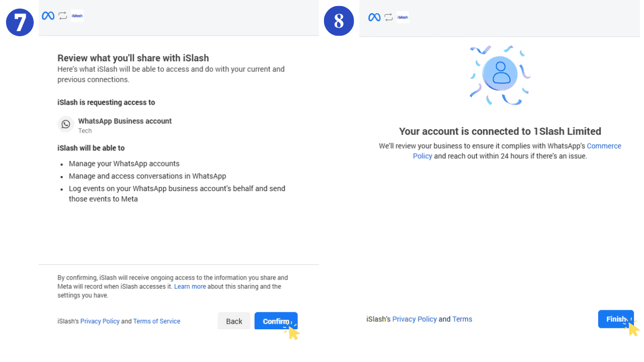Confirm sharing access with iSlash
This screenshot has height=362, width=644.
(x=276, y=321)
